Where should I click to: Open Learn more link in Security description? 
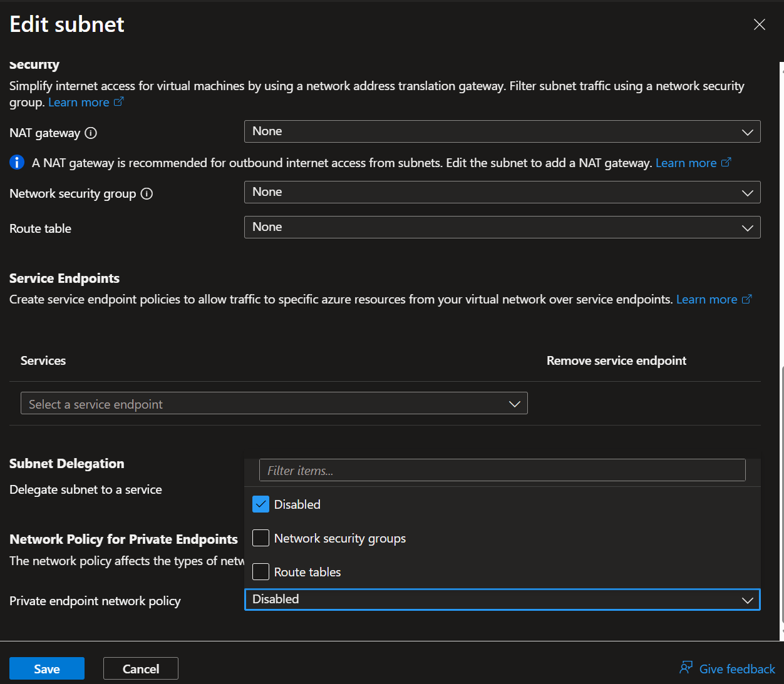(x=79, y=102)
